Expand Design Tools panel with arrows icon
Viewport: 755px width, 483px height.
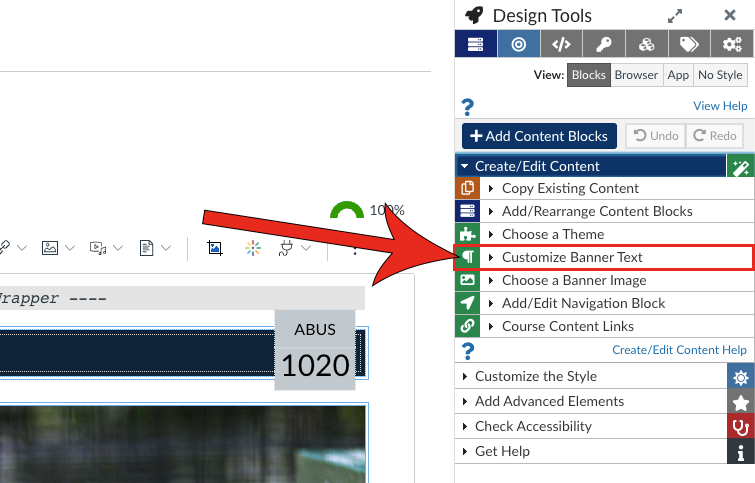click(675, 16)
